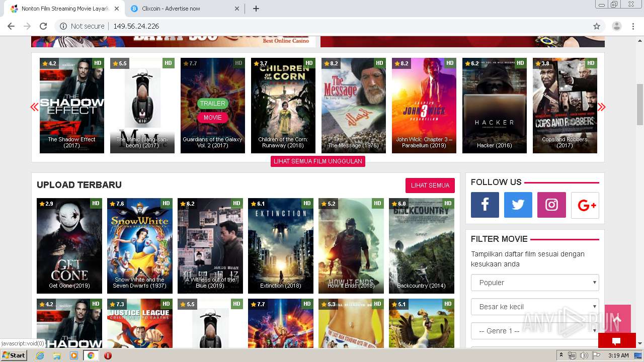Click the scroll-to-top arrow button
Image resolution: width=644 pixels, height=362 pixels.
point(617,319)
